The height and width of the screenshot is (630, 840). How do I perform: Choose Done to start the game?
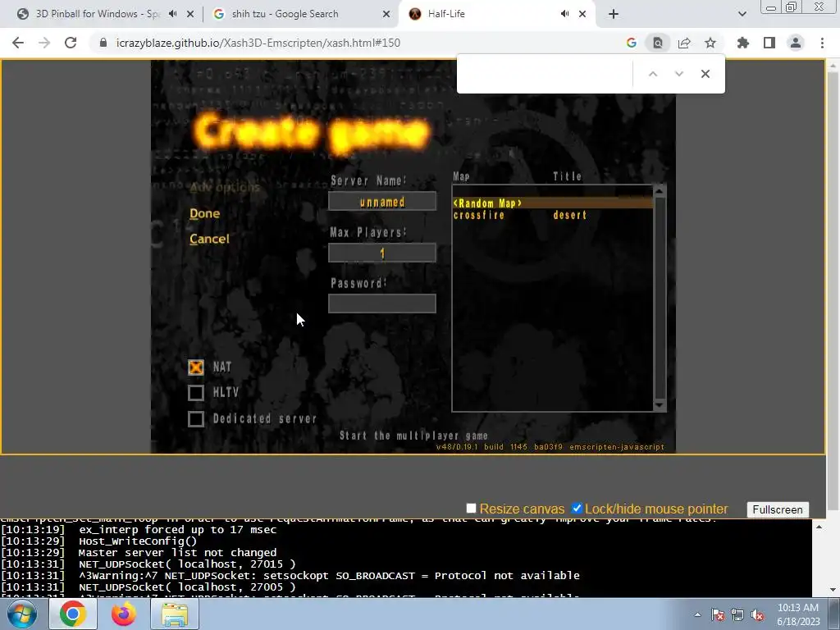pyautogui.click(x=204, y=214)
